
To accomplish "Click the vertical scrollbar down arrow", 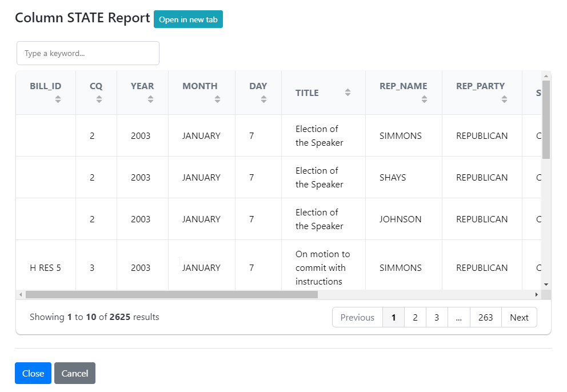I will [x=546, y=284].
